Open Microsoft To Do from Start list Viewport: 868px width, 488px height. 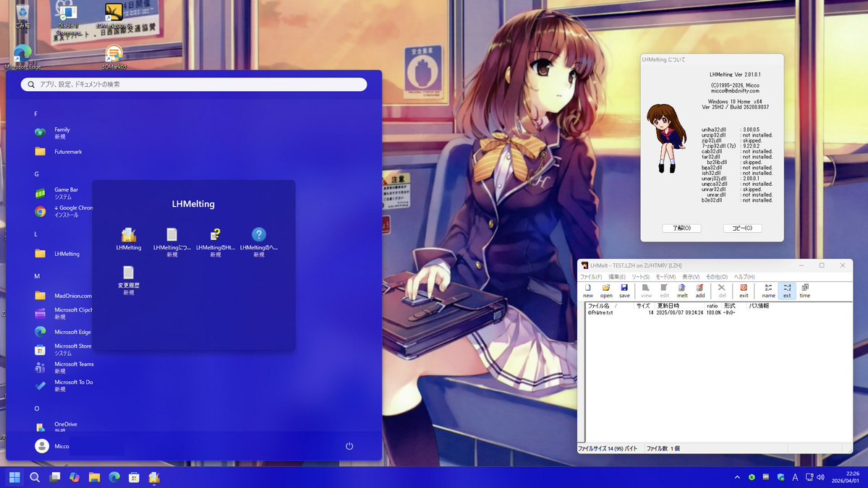tap(64, 385)
